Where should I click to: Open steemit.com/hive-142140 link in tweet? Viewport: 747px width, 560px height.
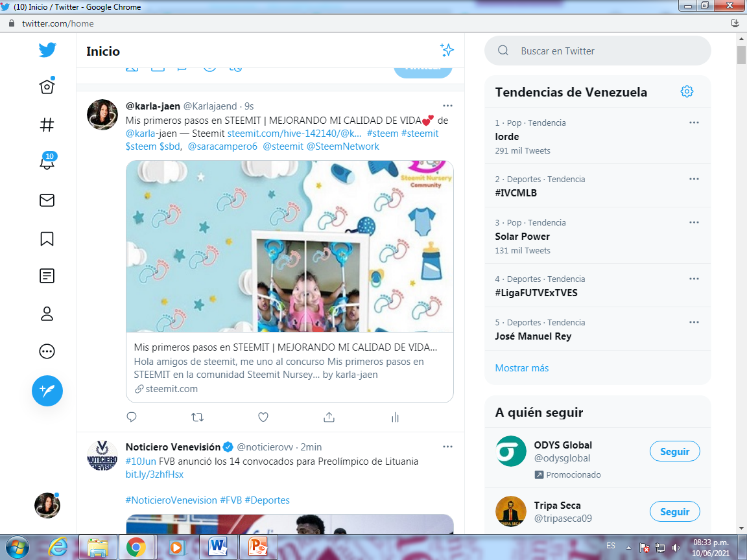(x=294, y=134)
